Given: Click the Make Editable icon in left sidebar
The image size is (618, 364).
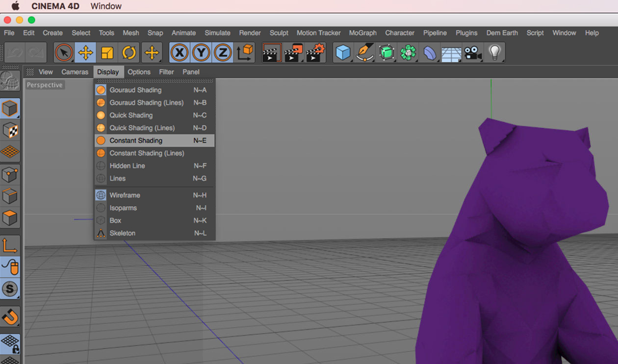Looking at the screenshot, I should point(10,81).
